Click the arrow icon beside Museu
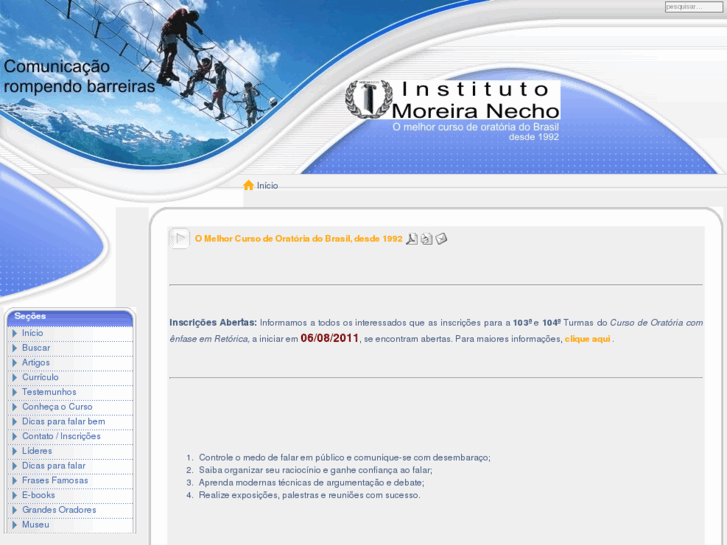The height and width of the screenshot is (545, 727). (14, 525)
